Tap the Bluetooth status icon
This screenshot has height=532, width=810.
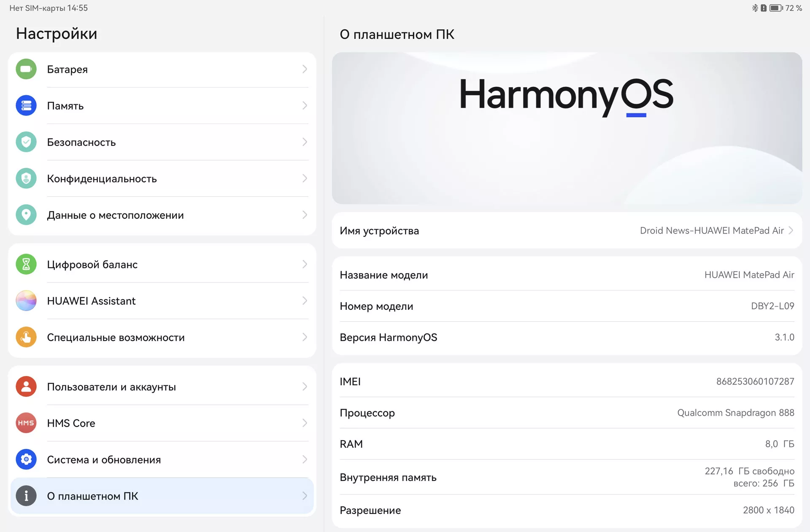click(x=755, y=8)
